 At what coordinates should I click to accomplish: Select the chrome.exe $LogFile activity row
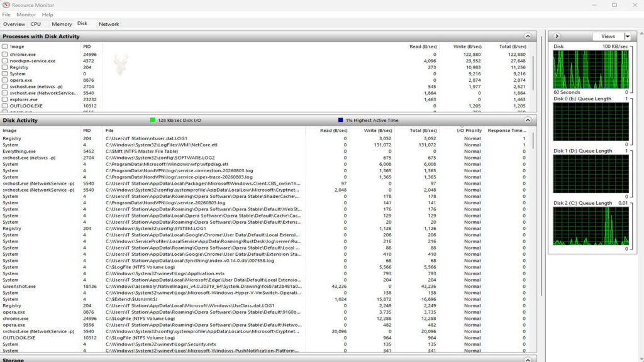click(264, 319)
